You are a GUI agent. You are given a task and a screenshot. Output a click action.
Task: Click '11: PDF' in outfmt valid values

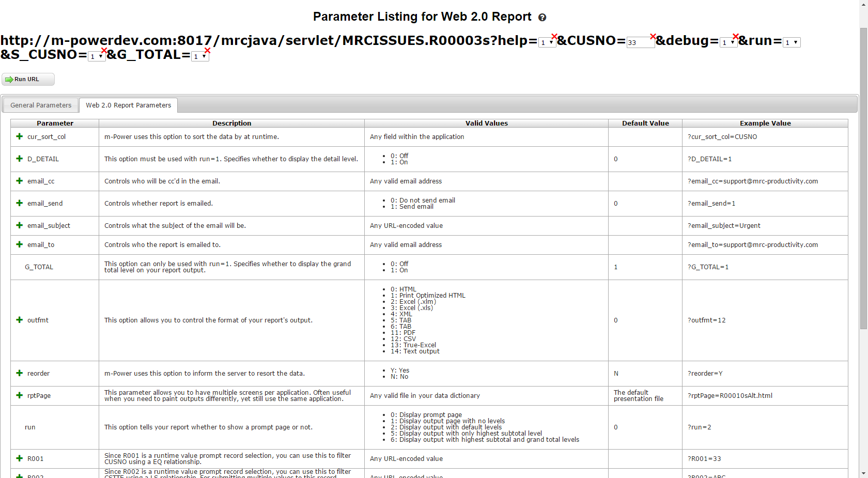click(x=403, y=333)
